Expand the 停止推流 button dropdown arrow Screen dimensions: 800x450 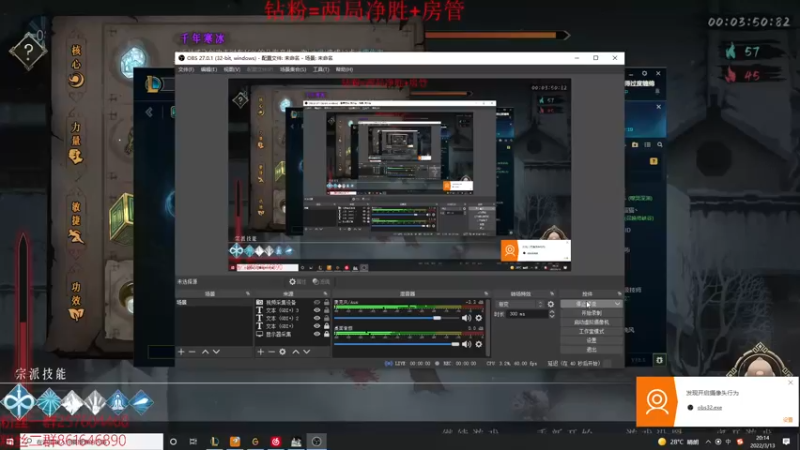[x=617, y=304]
